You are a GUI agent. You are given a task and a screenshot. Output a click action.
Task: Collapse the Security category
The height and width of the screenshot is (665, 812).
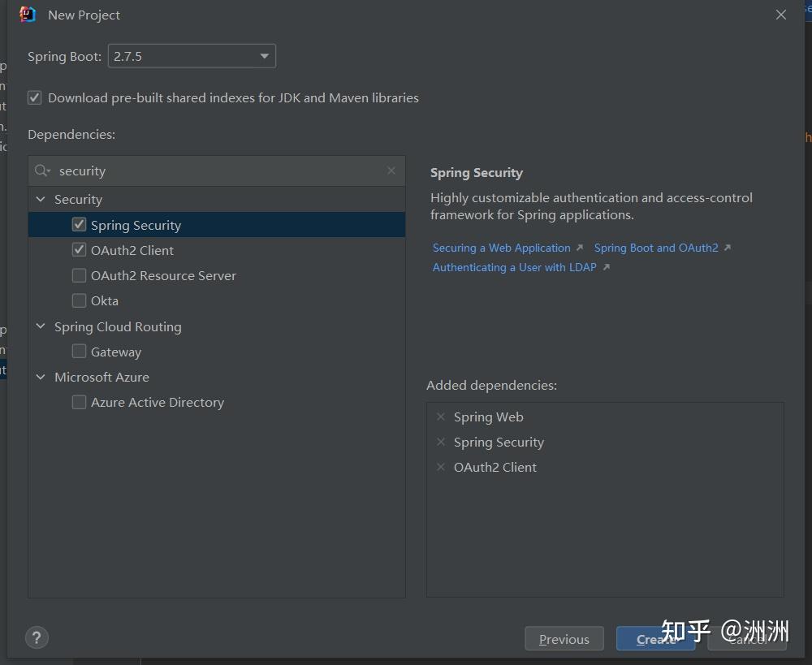[41, 199]
